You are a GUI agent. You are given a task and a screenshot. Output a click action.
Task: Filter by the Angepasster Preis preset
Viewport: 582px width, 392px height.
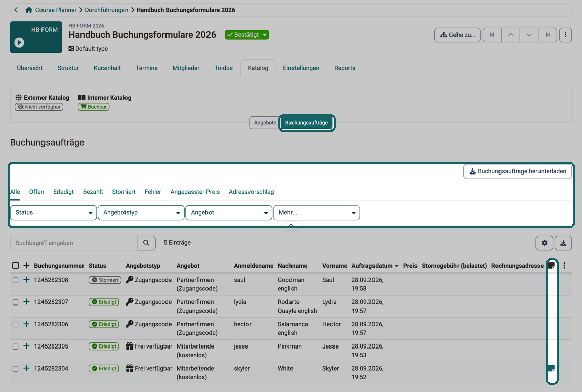[195, 192]
